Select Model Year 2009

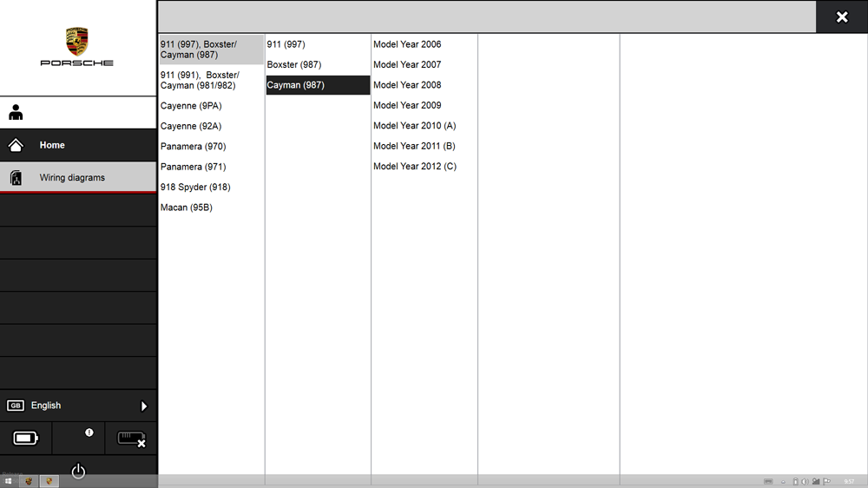click(424, 105)
